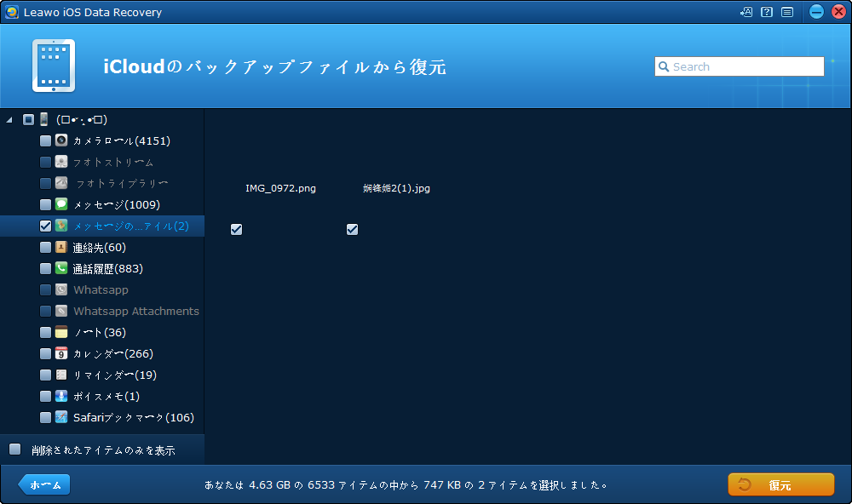Select the ボイスメモ(1) category
This screenshot has width=852, height=504.
[106, 397]
